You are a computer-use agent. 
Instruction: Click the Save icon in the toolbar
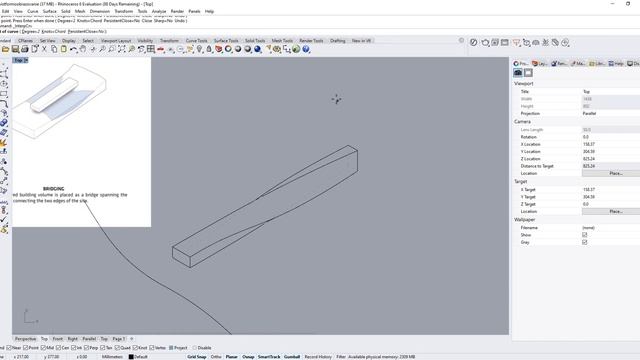(x=15, y=49)
